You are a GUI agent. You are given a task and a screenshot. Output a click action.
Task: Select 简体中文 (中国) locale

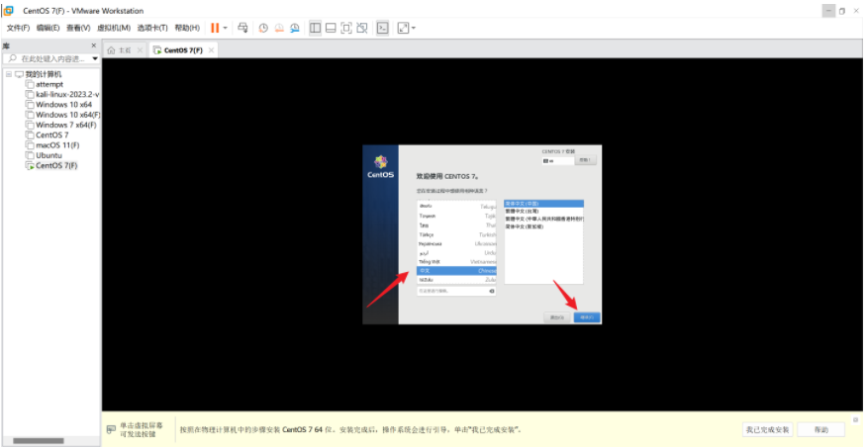(543, 204)
